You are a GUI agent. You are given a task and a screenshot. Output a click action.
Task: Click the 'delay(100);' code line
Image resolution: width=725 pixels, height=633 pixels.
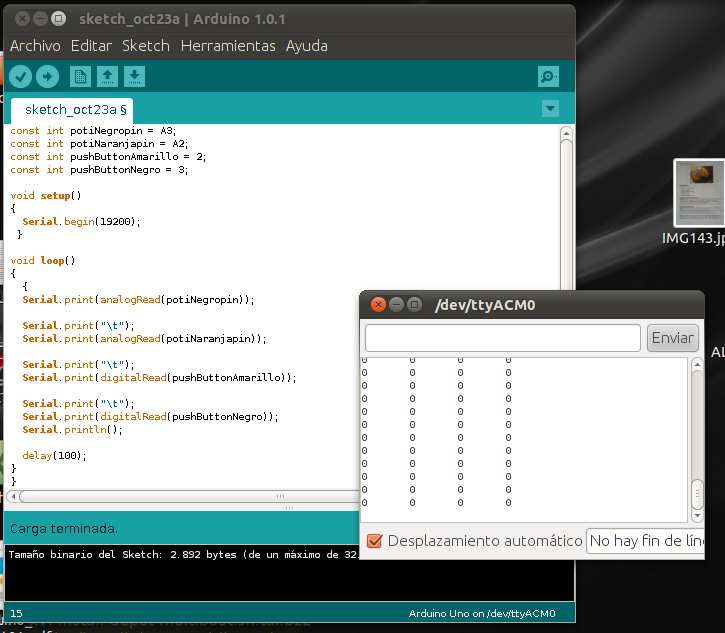coord(54,455)
